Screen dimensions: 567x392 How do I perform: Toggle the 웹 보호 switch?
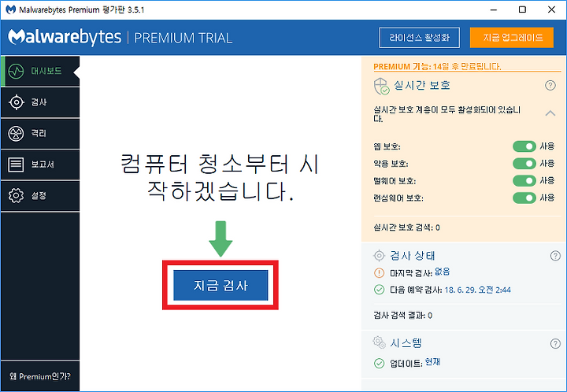[524, 146]
